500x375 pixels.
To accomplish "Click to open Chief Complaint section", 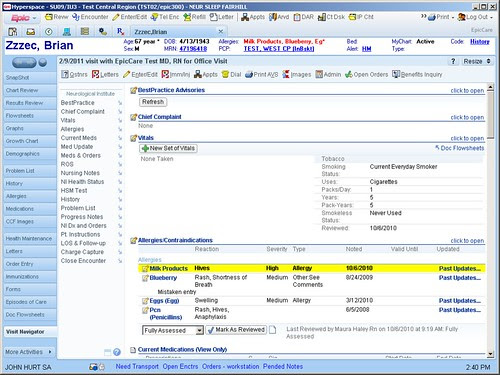I will [x=467, y=117].
